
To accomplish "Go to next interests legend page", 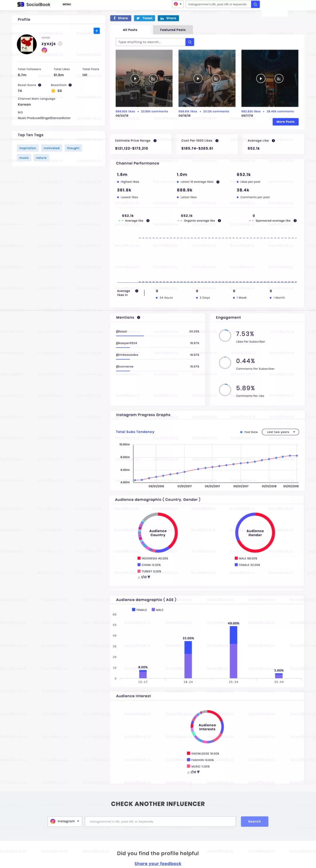I will pyautogui.click(x=199, y=772).
